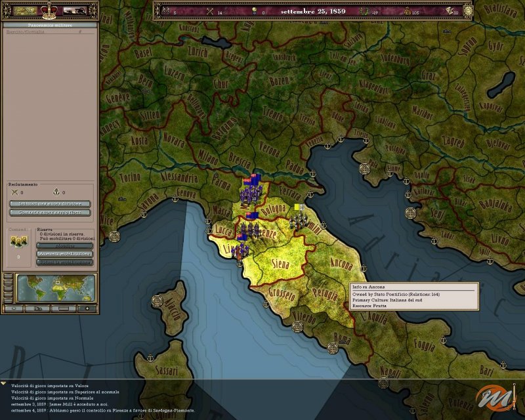Click the Panoramica militare panel header
525x420 pixels.
(x=50, y=24)
